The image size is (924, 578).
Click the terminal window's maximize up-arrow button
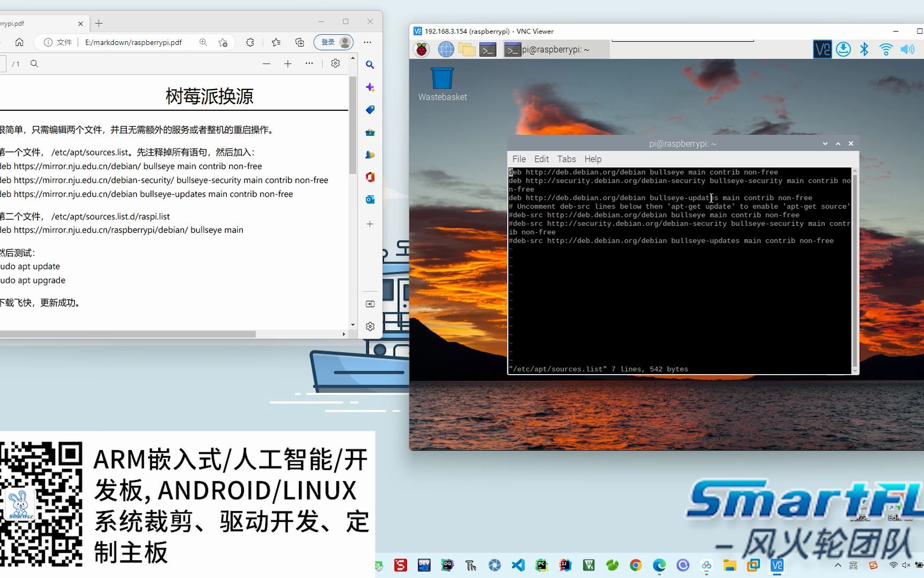coord(838,143)
